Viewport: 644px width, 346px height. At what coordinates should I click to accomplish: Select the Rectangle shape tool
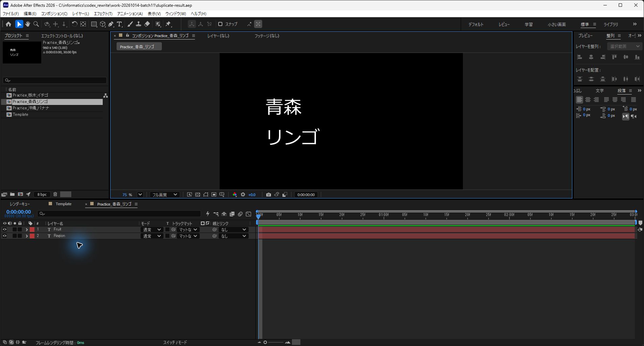94,24
